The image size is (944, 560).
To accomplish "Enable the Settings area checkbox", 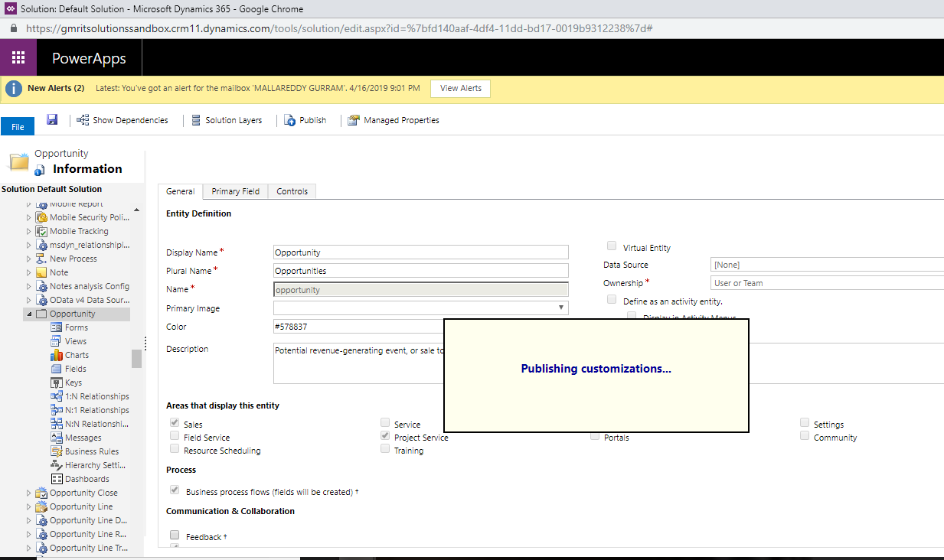I will click(x=805, y=422).
